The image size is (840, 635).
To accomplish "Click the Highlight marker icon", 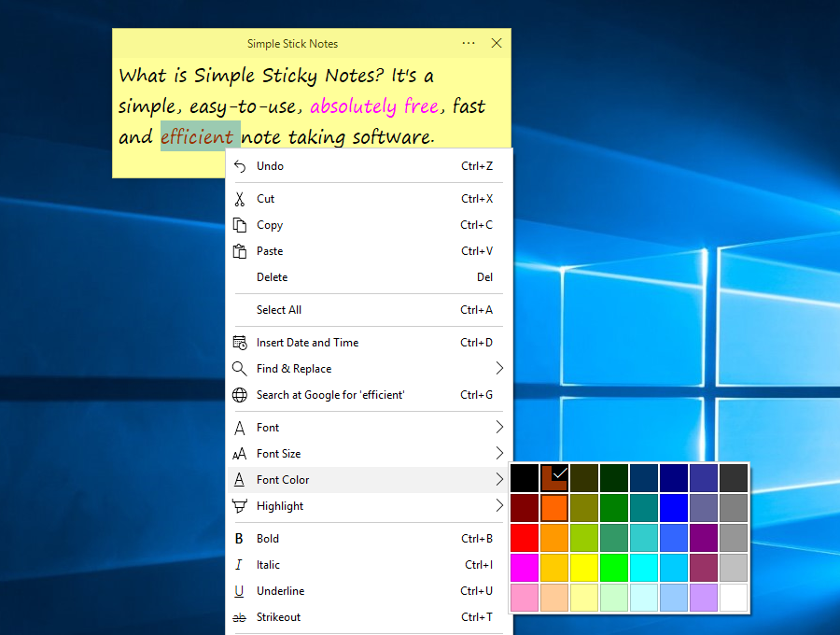I will 241,505.
